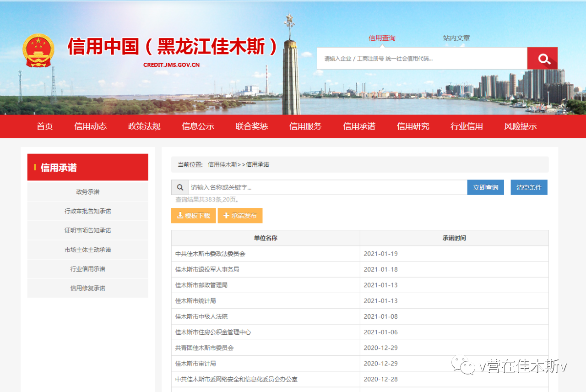Open the 中共佳木斯市委政法委员会 row

click(360, 254)
